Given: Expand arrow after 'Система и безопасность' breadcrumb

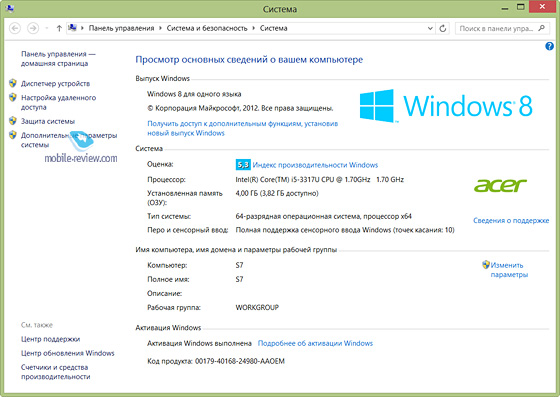Looking at the screenshot, I should pyautogui.click(x=254, y=28).
